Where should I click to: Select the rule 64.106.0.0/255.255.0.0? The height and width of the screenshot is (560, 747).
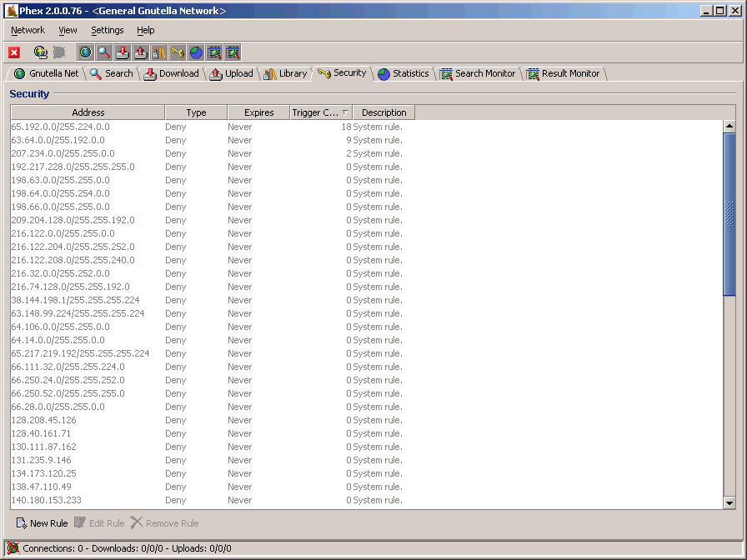coord(213,327)
